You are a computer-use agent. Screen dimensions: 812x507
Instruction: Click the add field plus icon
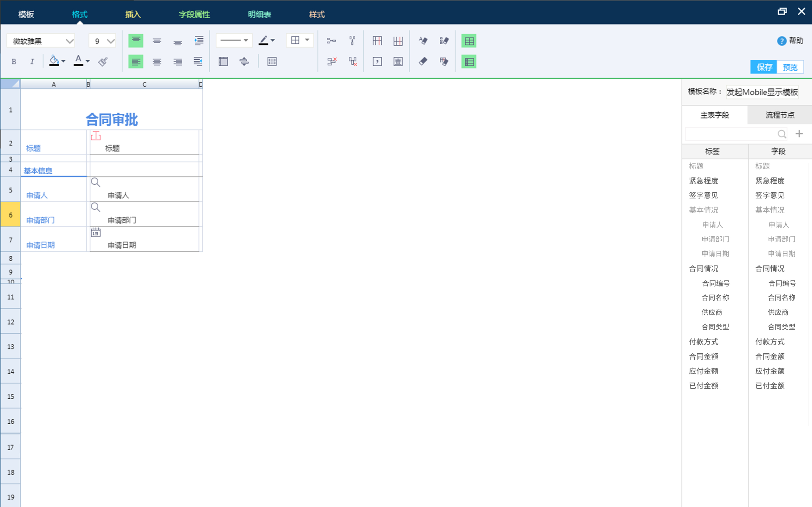click(799, 134)
